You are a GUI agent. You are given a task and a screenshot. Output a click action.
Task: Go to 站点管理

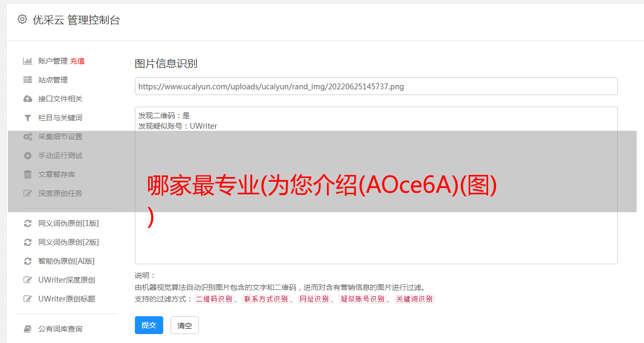(x=53, y=80)
